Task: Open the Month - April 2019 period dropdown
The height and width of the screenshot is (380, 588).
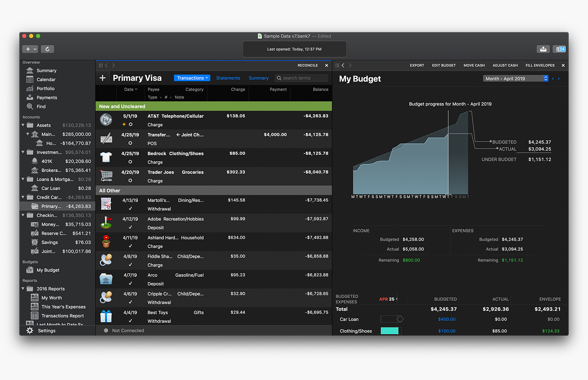Action: click(x=516, y=79)
